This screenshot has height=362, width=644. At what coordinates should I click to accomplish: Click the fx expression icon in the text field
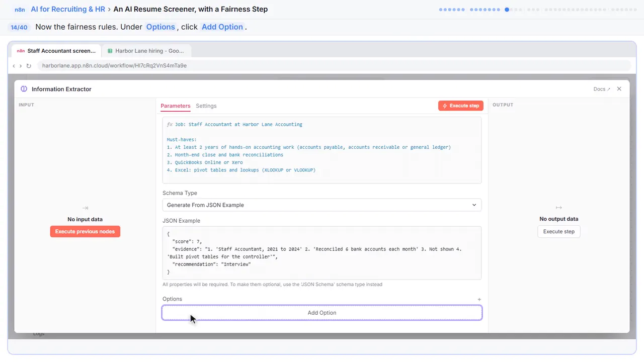(x=170, y=124)
